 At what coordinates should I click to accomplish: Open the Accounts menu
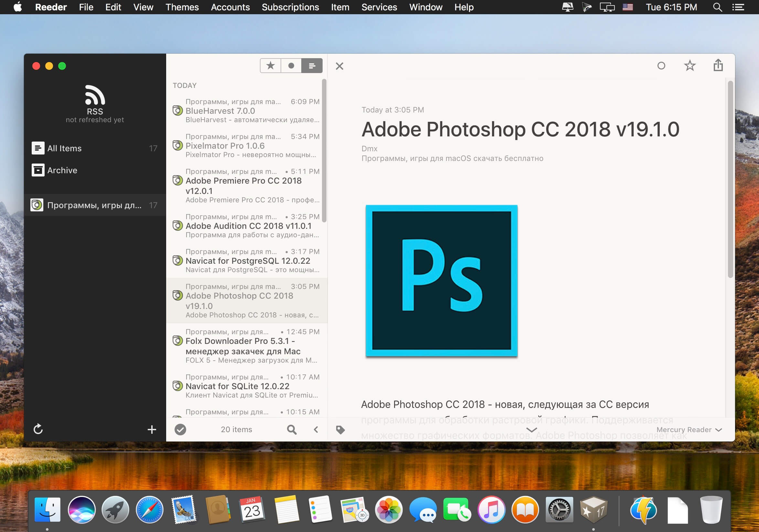point(230,7)
